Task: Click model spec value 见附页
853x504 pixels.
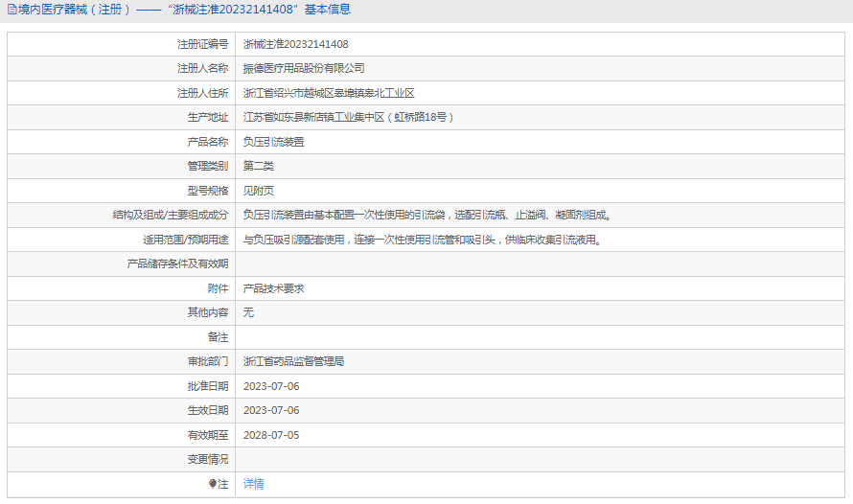Action: click(259, 191)
